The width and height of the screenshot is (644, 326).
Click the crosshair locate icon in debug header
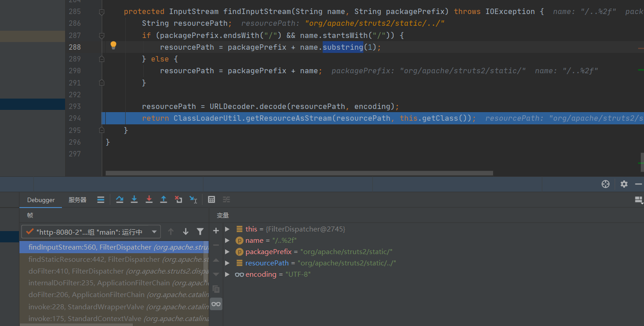point(606,184)
